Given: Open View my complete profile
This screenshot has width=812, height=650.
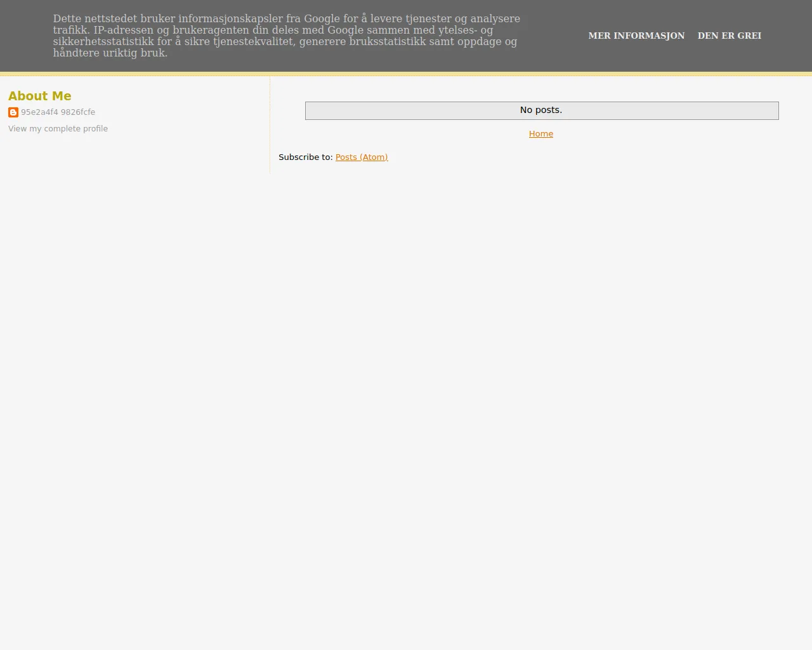Looking at the screenshot, I should click(58, 129).
